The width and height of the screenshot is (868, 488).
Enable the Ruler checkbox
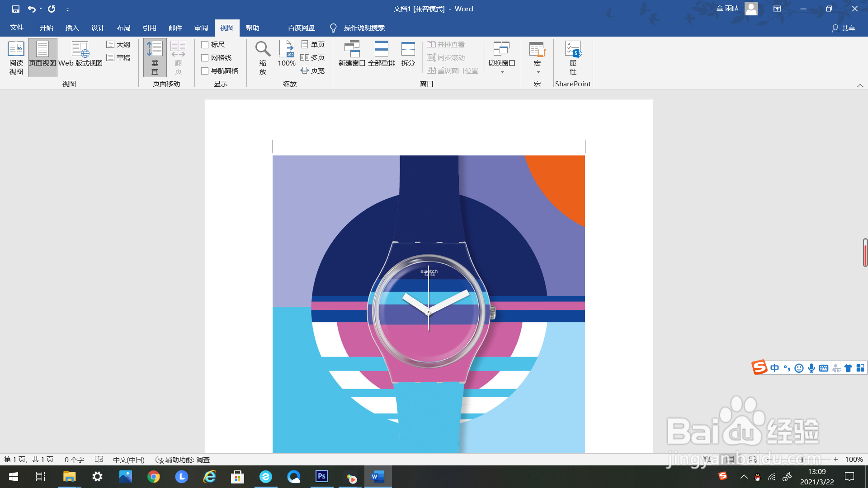(x=205, y=45)
